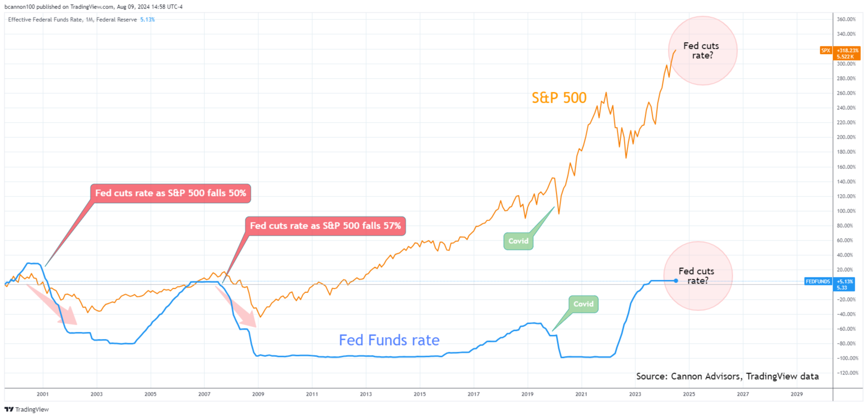Click the 5.13% legend value

tap(148, 19)
